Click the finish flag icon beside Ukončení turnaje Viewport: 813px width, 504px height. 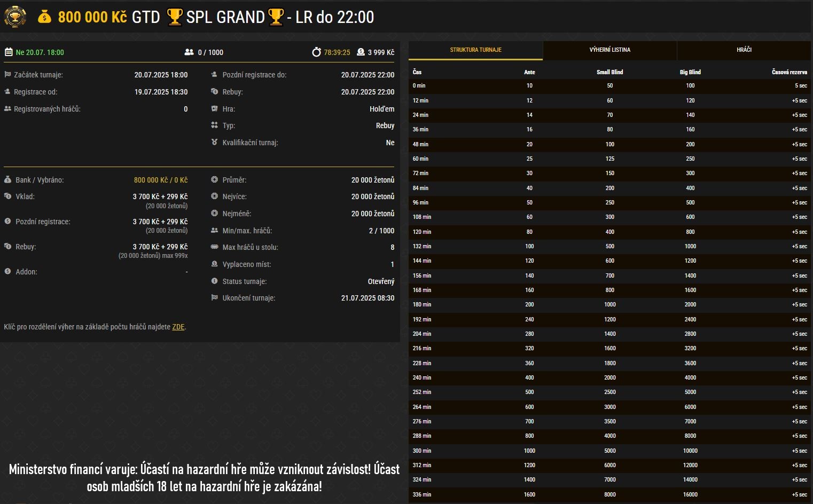[214, 297]
